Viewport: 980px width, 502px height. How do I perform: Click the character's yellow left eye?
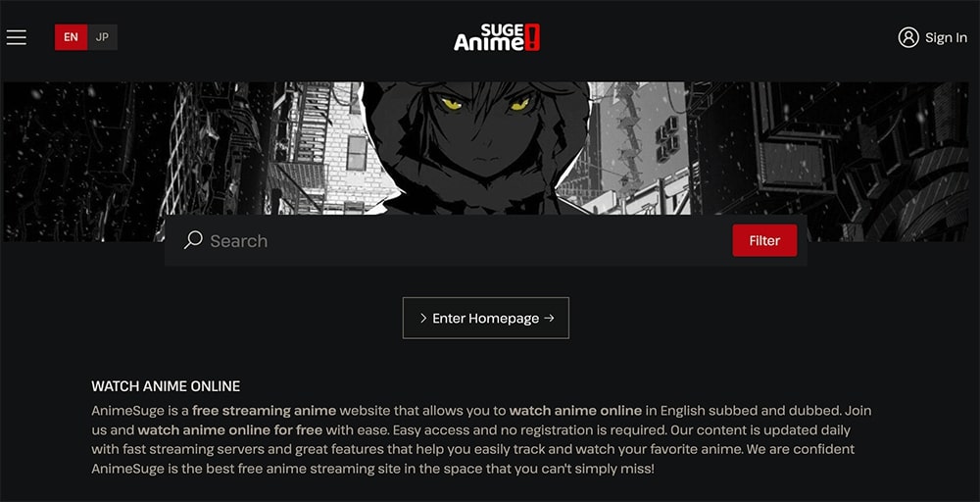pyautogui.click(x=451, y=103)
